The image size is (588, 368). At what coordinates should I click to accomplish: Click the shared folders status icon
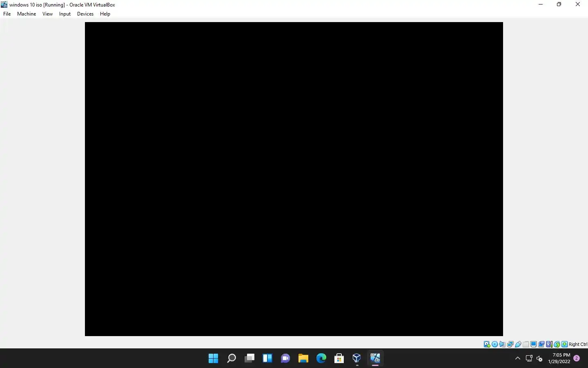526,344
